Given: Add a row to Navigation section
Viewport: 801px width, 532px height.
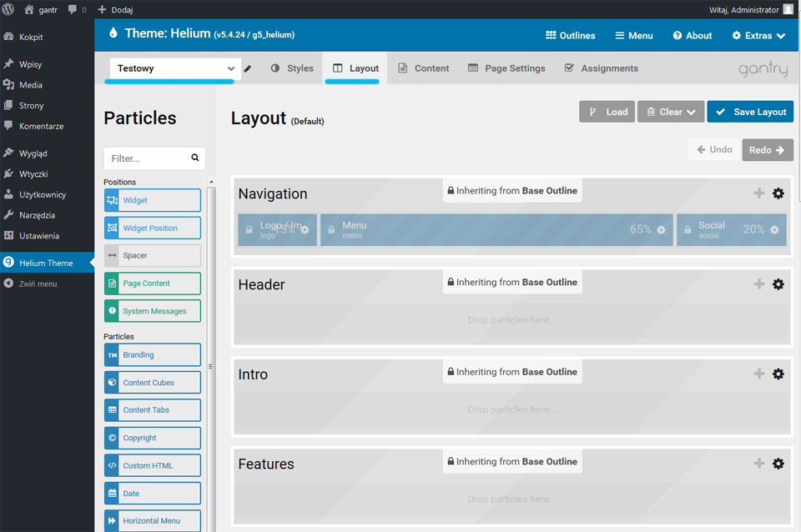Looking at the screenshot, I should click(x=759, y=193).
